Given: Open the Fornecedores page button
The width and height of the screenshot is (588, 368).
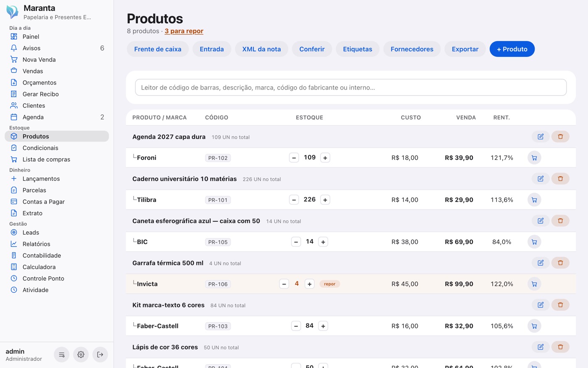Looking at the screenshot, I should tap(412, 49).
